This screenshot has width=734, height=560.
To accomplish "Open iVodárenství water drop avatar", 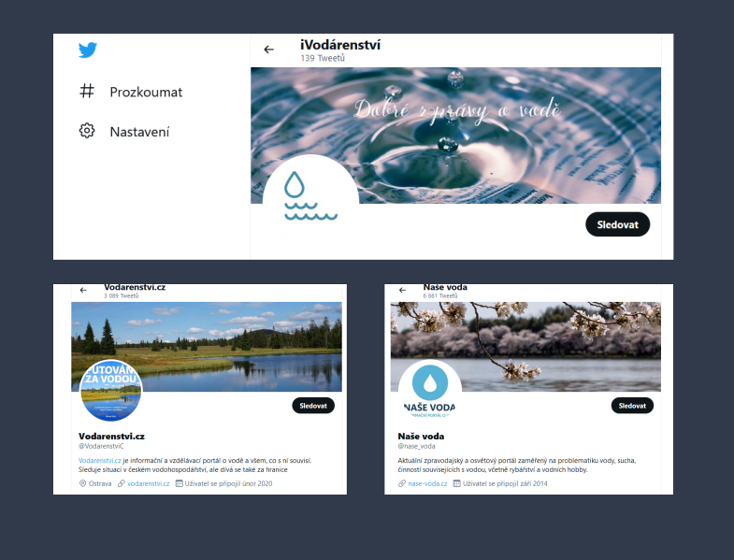I will click(x=310, y=196).
